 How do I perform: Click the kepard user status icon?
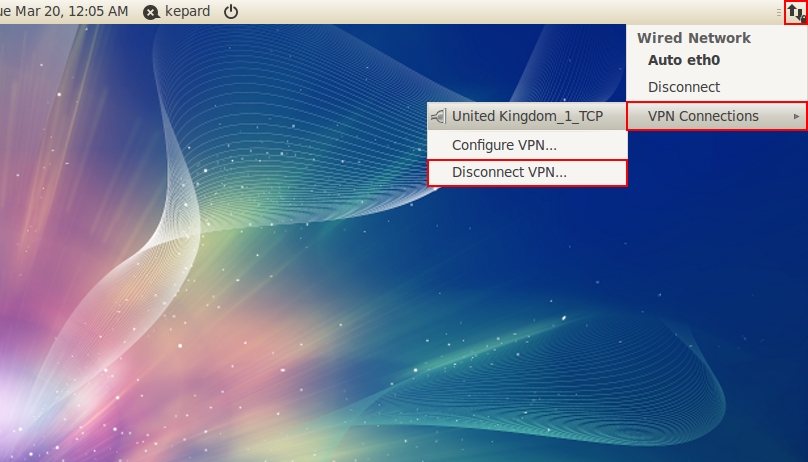click(x=150, y=12)
